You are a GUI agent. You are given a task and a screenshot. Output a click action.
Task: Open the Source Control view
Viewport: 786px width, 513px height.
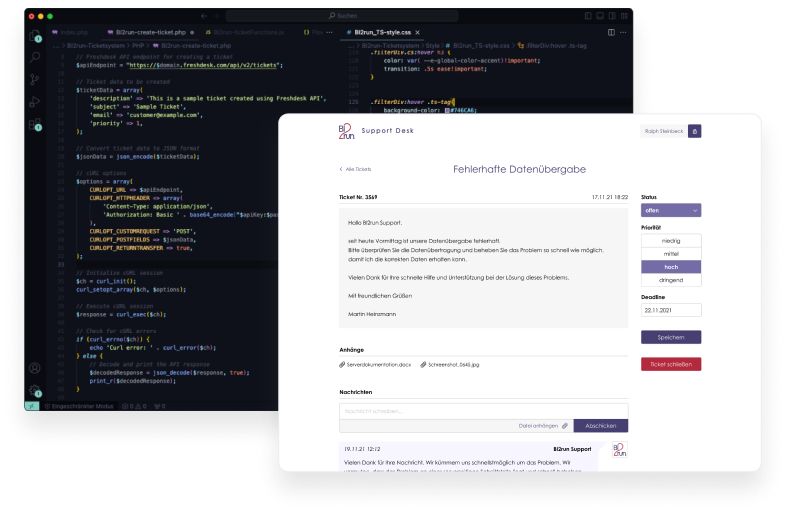[35, 81]
